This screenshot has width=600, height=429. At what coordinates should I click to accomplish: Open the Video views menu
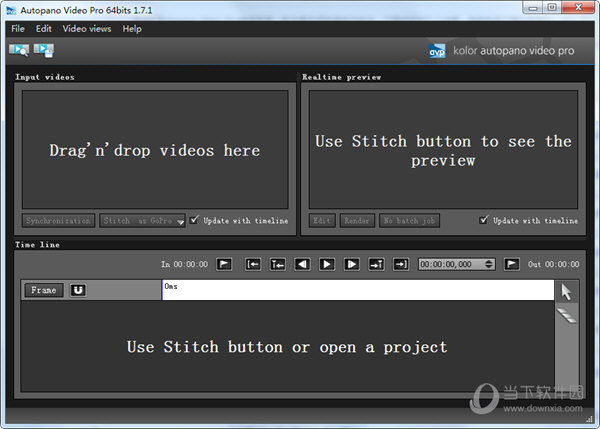click(x=87, y=29)
